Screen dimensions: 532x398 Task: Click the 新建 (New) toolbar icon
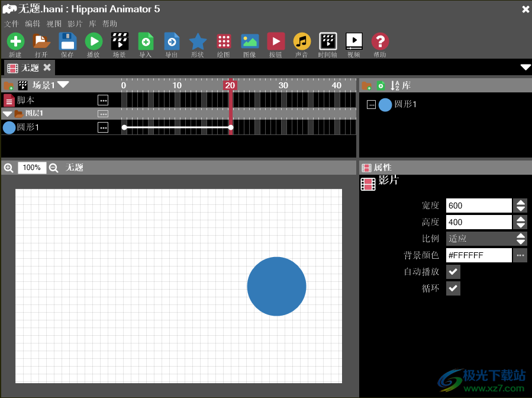point(15,41)
